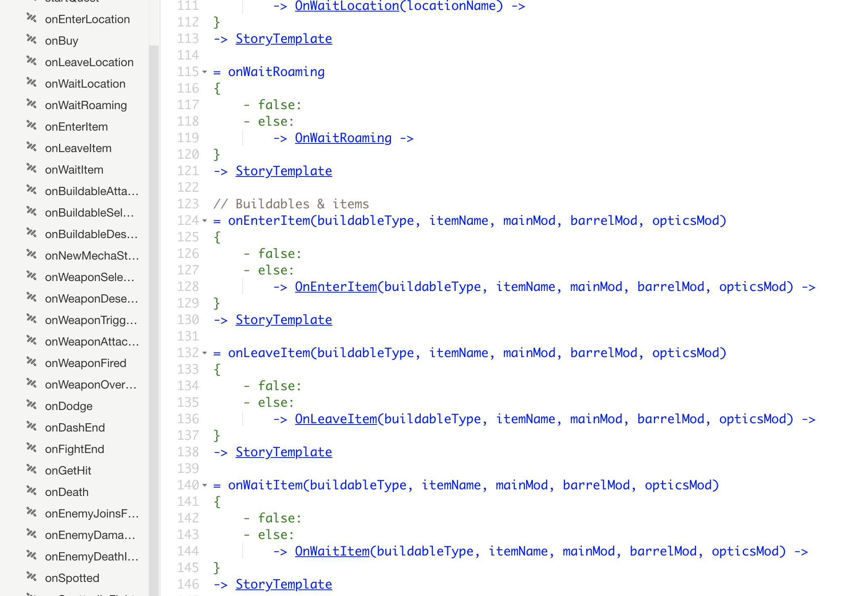
Task: Click line number 122 in the gutter
Action: pyautogui.click(x=188, y=188)
